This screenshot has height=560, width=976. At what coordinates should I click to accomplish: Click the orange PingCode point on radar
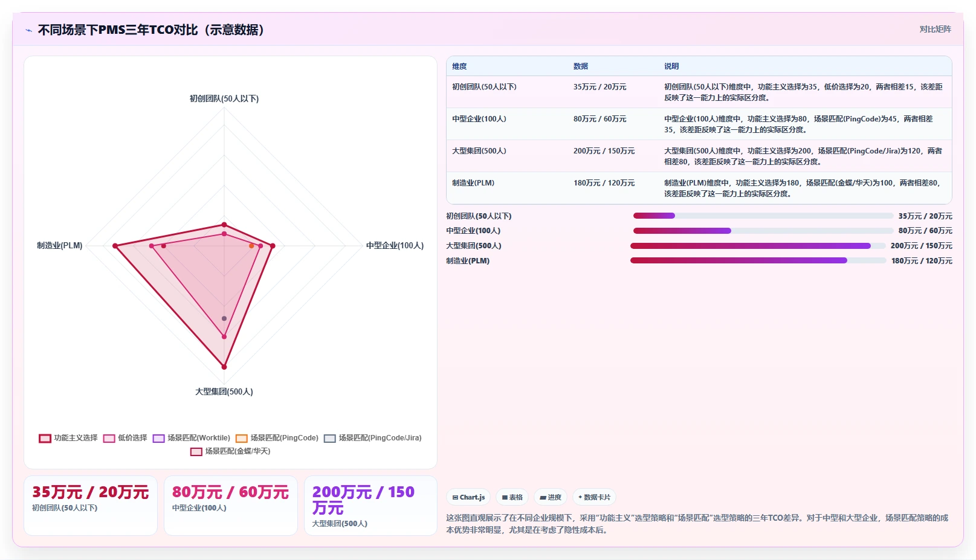251,246
